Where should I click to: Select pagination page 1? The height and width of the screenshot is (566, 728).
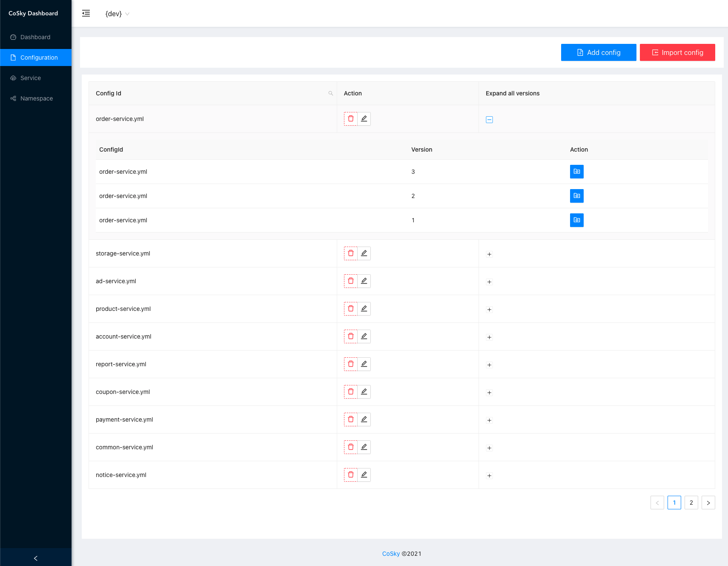674,503
